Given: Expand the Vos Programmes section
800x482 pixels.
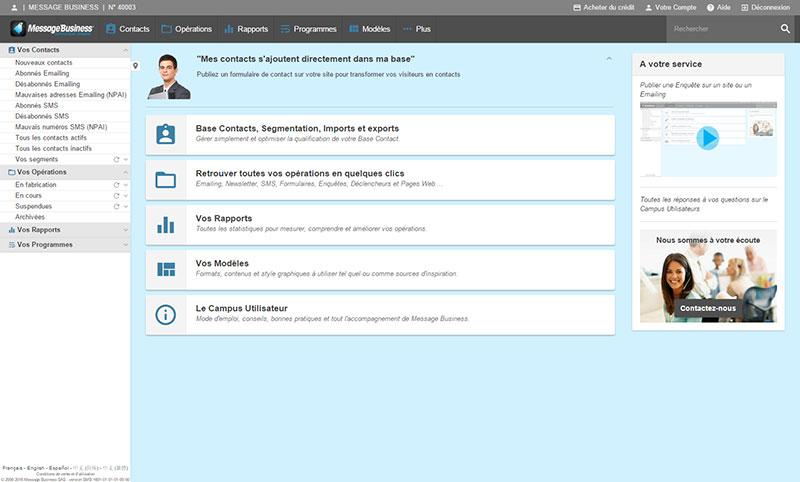Looking at the screenshot, I should click(125, 245).
